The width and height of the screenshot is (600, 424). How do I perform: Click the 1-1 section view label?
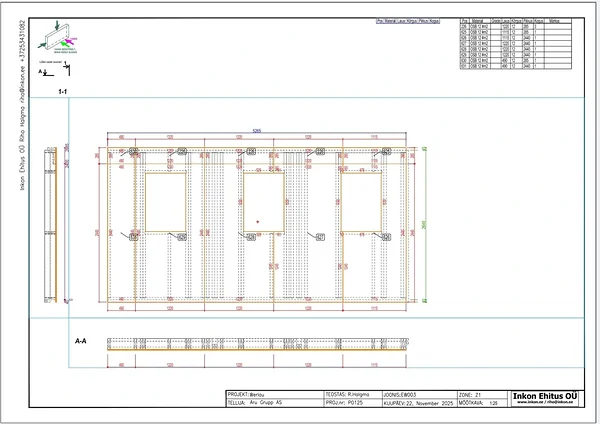63,91
